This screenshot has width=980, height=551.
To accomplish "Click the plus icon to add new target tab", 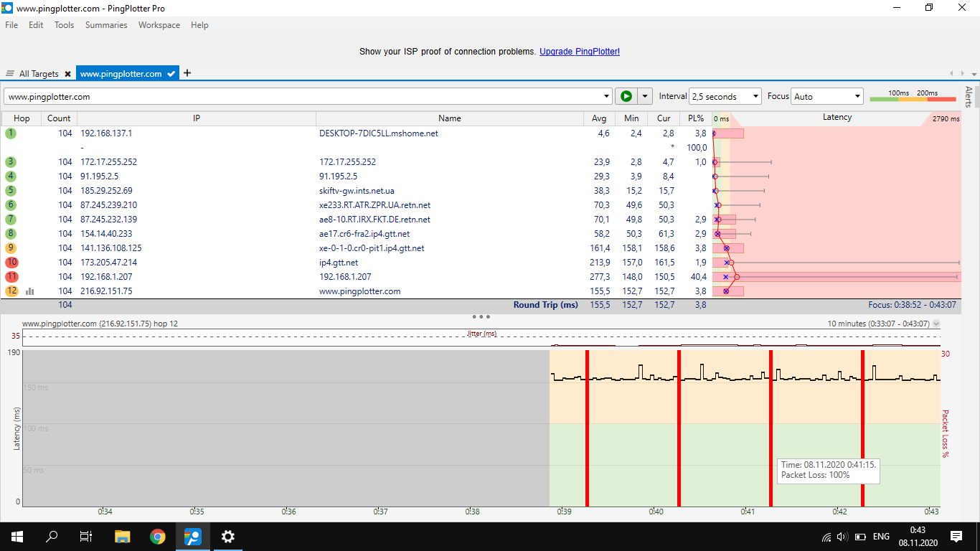I will 187,73.
